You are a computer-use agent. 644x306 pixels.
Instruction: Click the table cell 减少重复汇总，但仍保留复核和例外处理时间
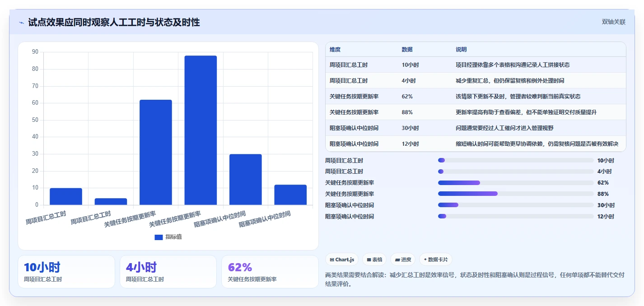(x=510, y=81)
